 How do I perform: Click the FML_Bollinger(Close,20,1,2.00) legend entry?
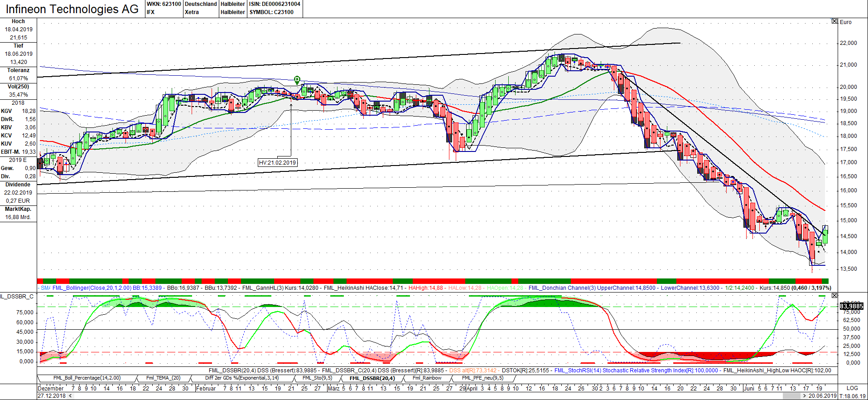tap(92, 288)
